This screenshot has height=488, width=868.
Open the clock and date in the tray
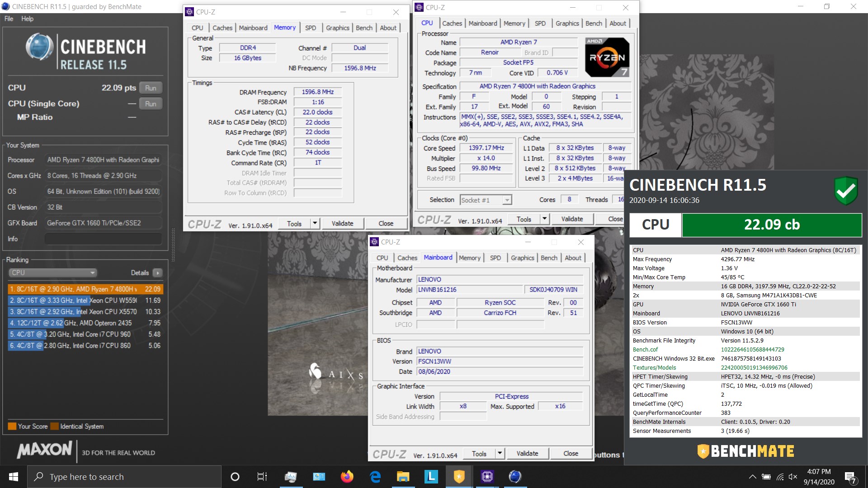coord(819,477)
